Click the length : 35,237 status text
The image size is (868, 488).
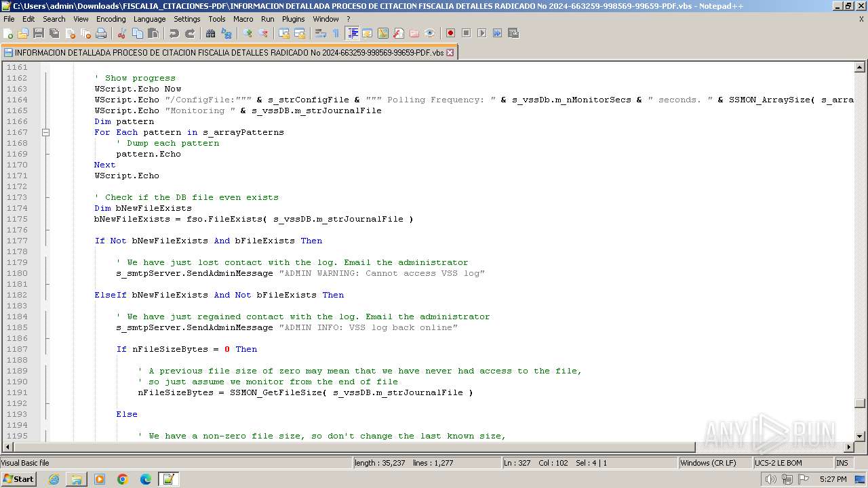pyautogui.click(x=380, y=463)
